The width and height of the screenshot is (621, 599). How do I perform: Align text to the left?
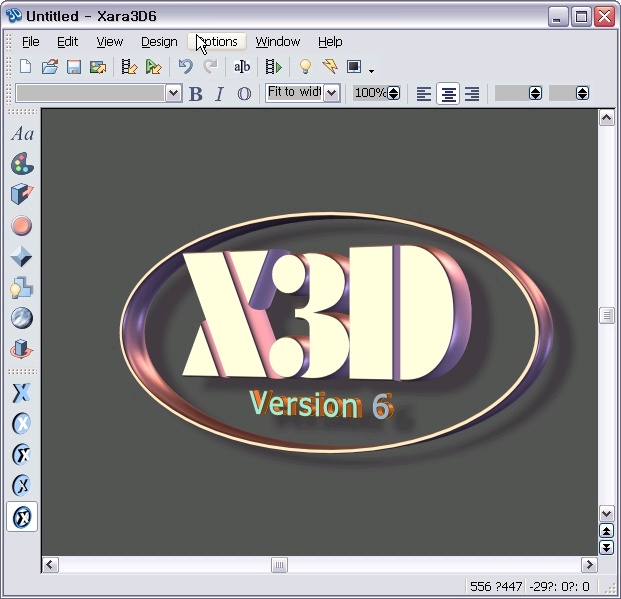click(x=424, y=94)
